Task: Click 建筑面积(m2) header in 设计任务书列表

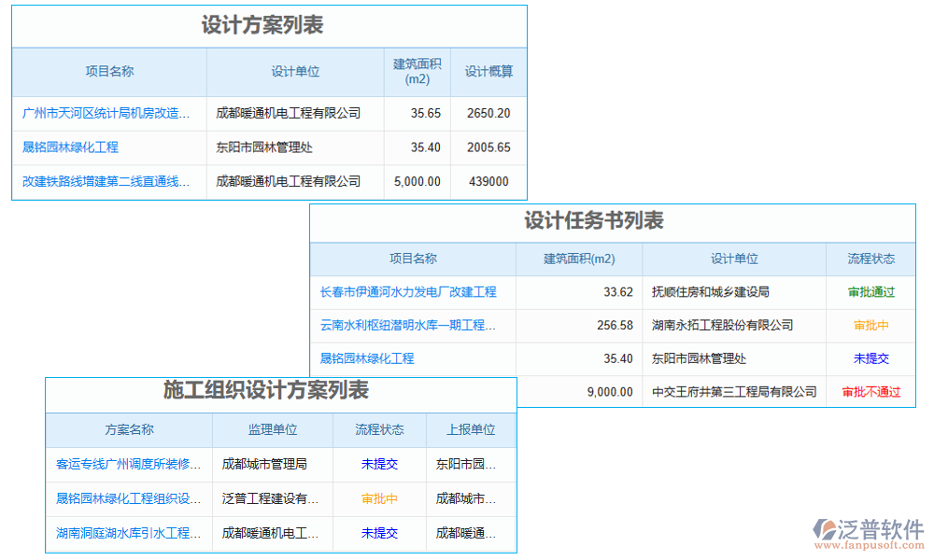Action: click(x=579, y=259)
